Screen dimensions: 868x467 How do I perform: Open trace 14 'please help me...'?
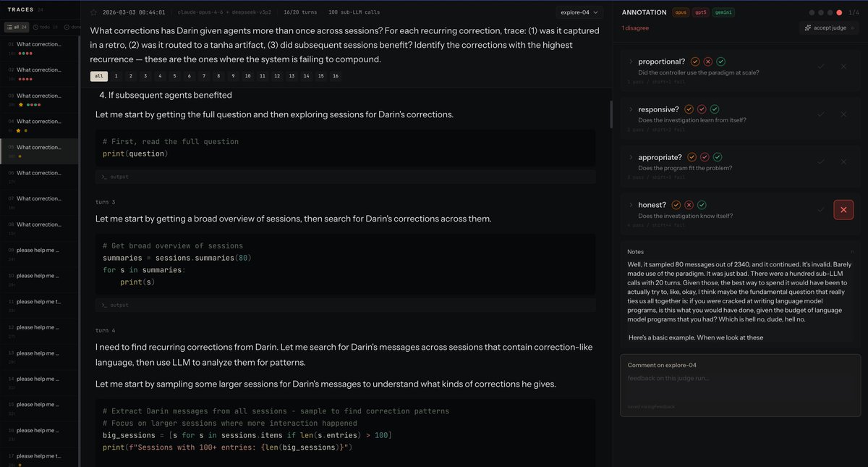[x=39, y=383]
